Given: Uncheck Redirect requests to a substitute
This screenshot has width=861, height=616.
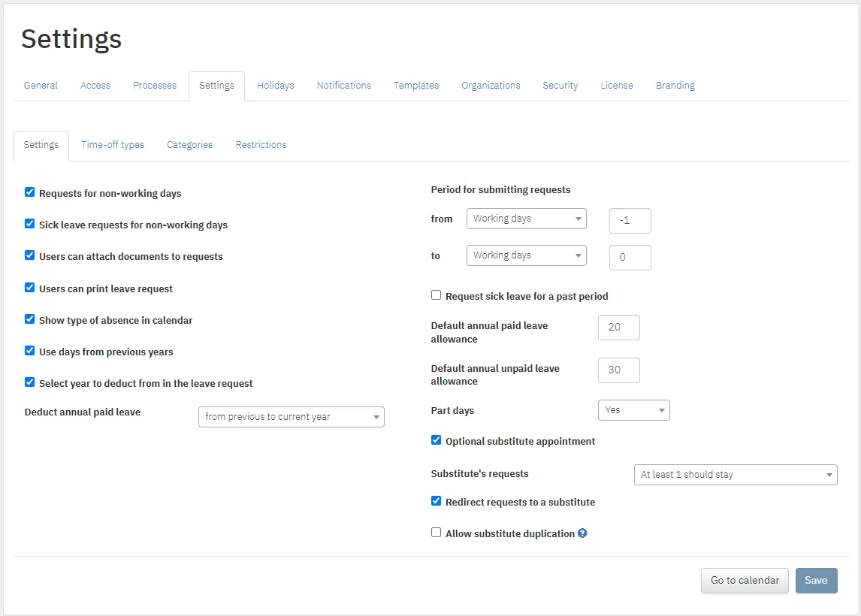Looking at the screenshot, I should [436, 501].
